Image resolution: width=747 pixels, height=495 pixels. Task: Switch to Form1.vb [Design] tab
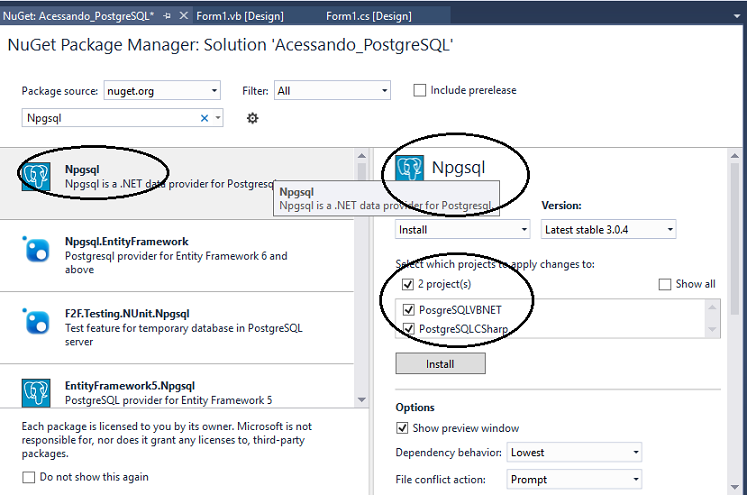click(x=240, y=16)
